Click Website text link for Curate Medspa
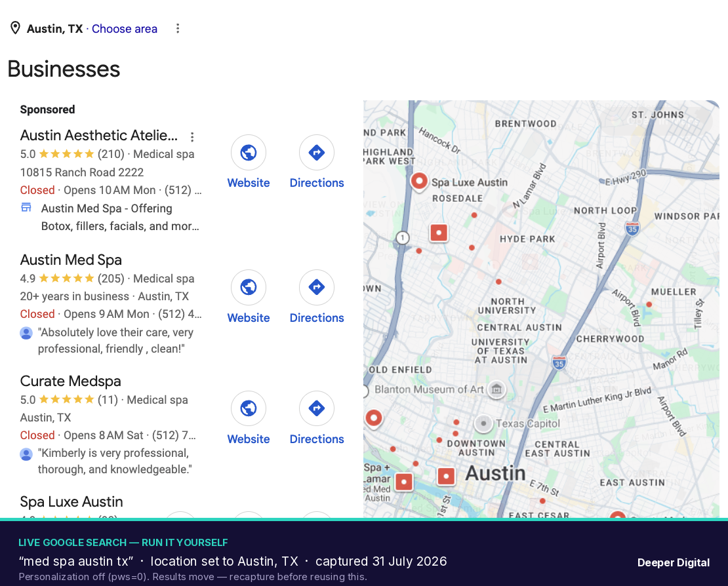This screenshot has height=586, width=728. click(x=249, y=439)
